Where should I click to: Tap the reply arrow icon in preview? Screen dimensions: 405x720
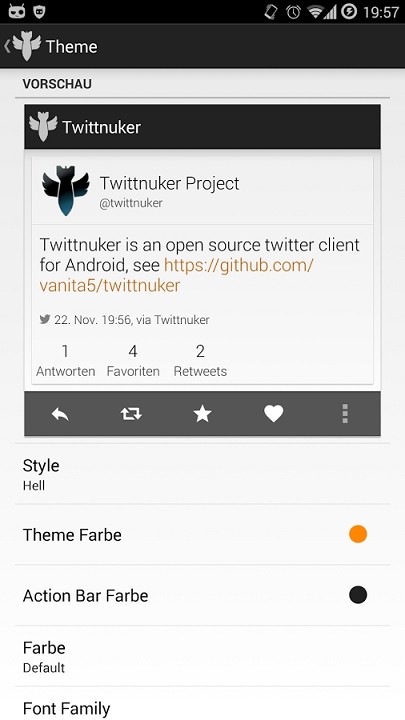point(60,415)
